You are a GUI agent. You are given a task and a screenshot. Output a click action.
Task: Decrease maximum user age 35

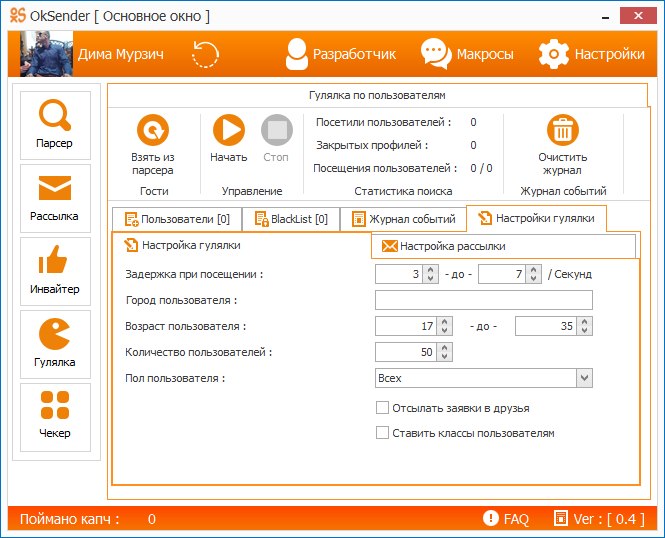tap(584, 330)
